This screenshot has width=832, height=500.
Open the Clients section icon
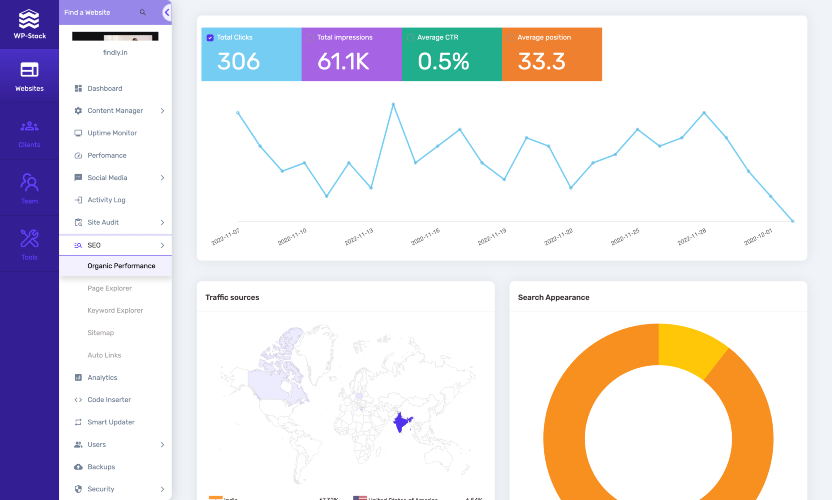(29, 126)
